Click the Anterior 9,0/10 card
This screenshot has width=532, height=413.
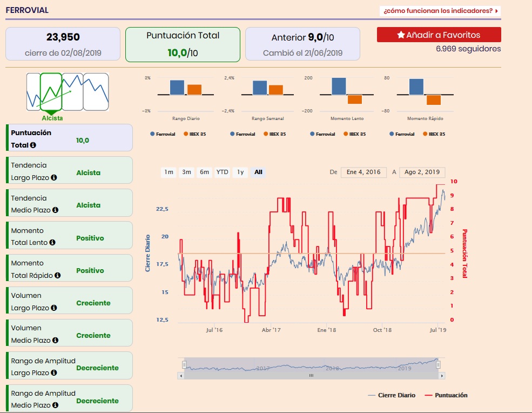point(302,44)
